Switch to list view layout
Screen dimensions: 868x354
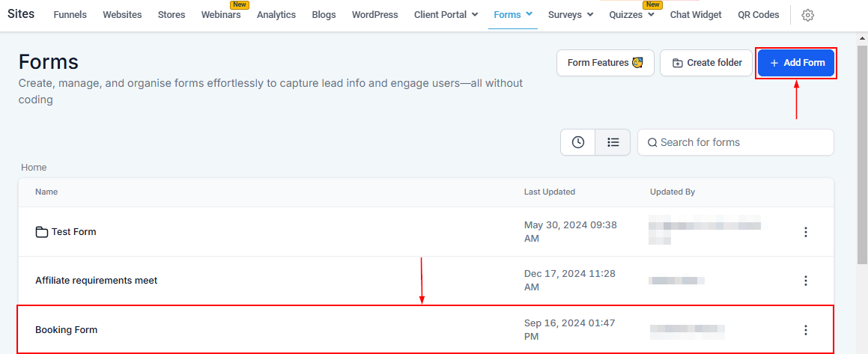[x=613, y=142]
